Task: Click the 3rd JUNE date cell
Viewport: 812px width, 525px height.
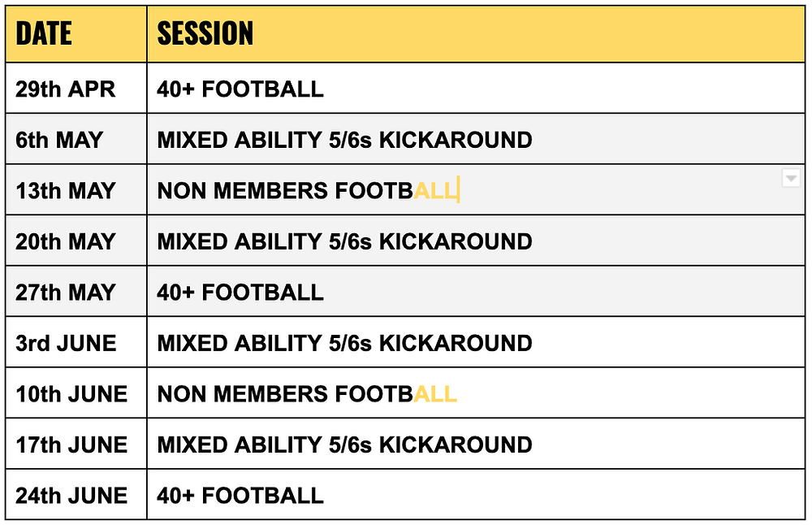Action: pyautogui.click(x=76, y=342)
